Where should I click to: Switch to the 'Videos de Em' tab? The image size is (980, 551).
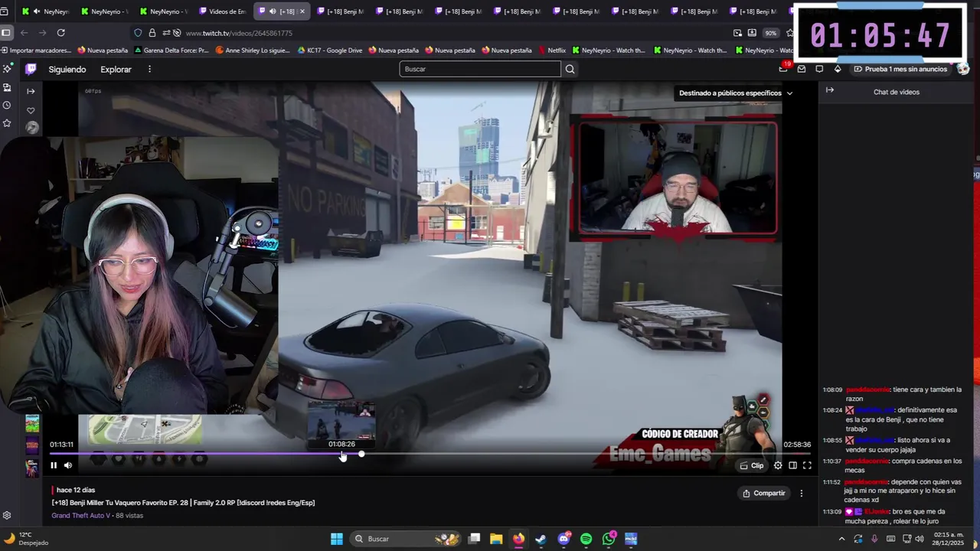(222, 11)
